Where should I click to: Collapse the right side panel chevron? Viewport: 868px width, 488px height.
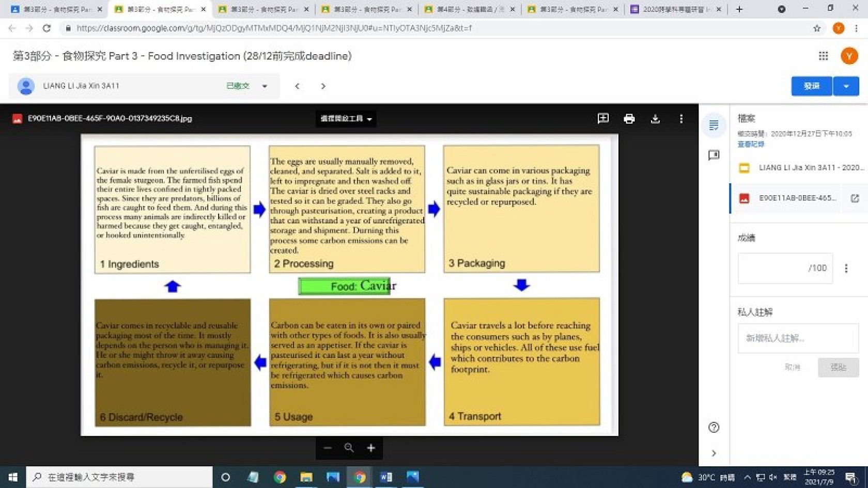pos(714,453)
